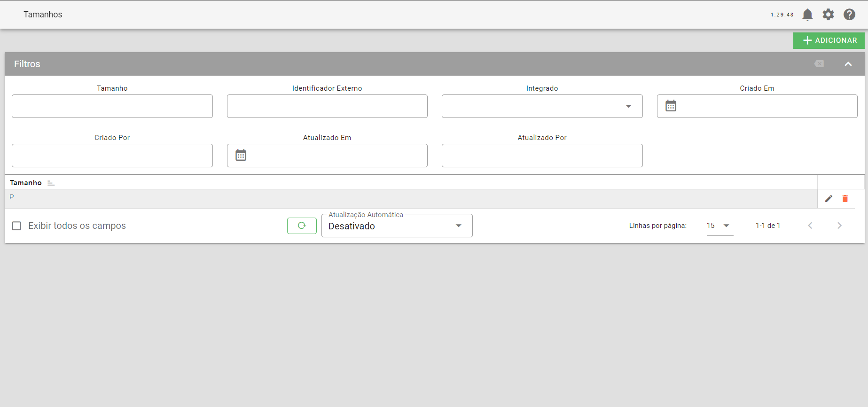Sort by Tamanho column sort icon
Viewport: 868px width, 407px height.
(x=51, y=183)
